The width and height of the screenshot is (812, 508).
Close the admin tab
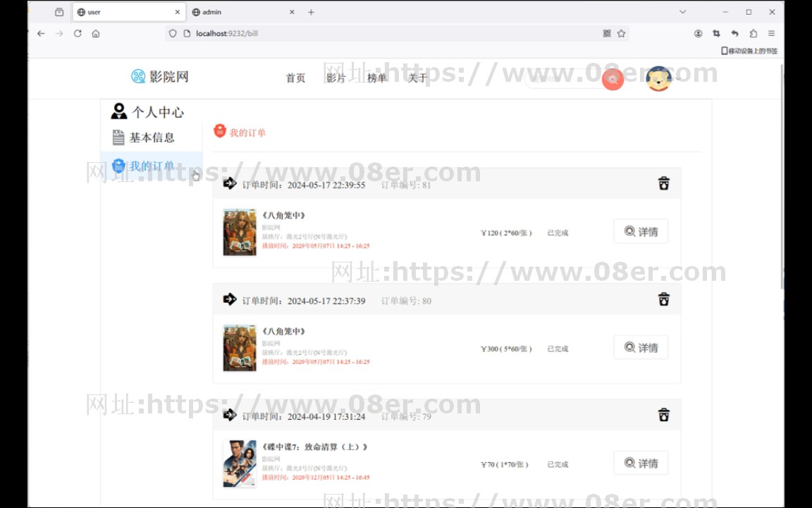292,12
